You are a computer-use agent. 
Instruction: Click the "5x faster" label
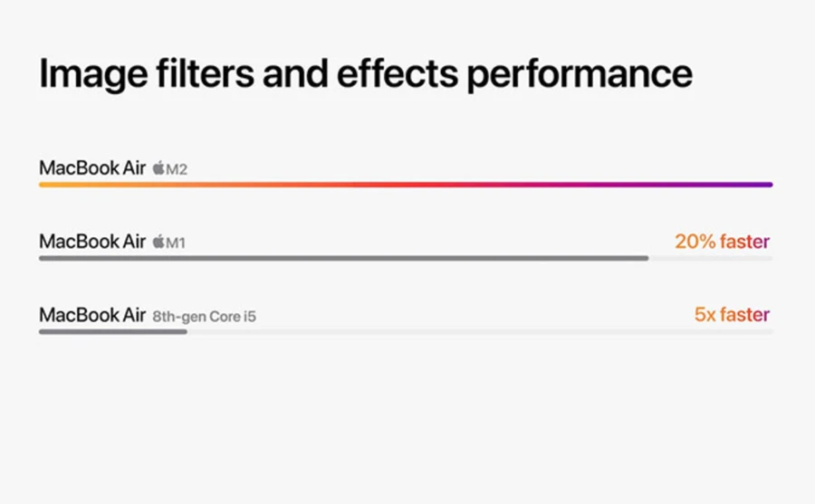pos(732,314)
